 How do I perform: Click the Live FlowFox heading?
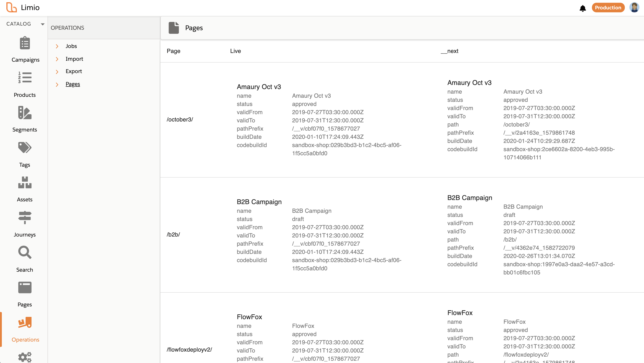click(x=249, y=317)
